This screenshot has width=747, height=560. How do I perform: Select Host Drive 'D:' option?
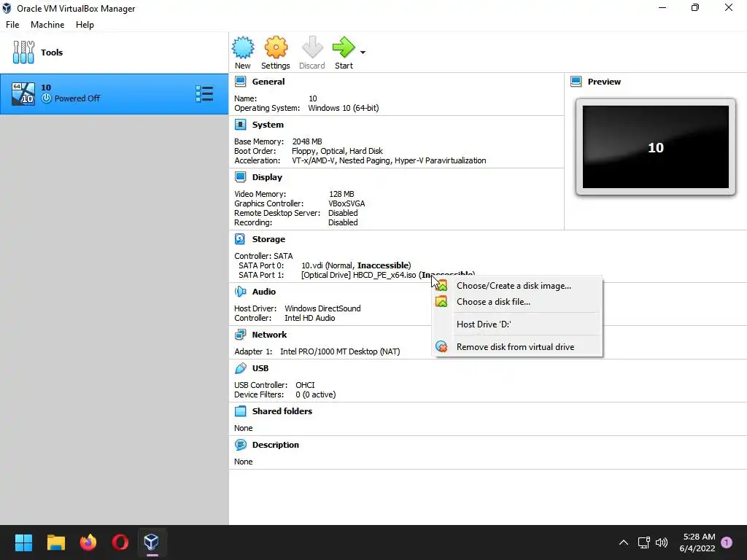[517, 324]
